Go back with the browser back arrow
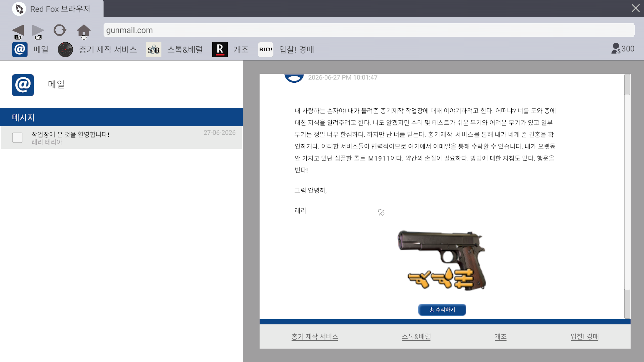The width and height of the screenshot is (644, 362). point(18,30)
